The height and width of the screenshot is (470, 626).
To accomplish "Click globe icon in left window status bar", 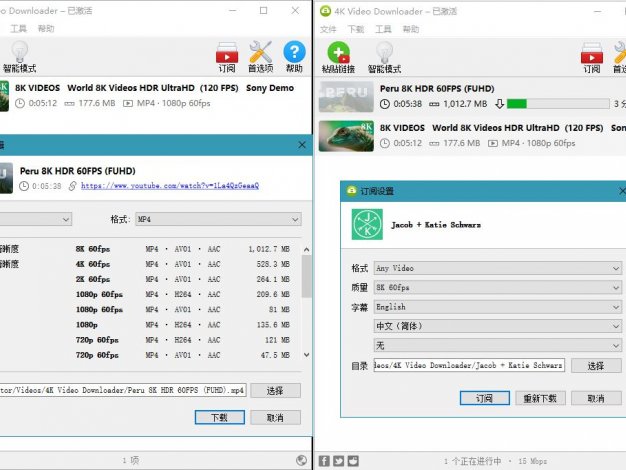I will [301, 460].
